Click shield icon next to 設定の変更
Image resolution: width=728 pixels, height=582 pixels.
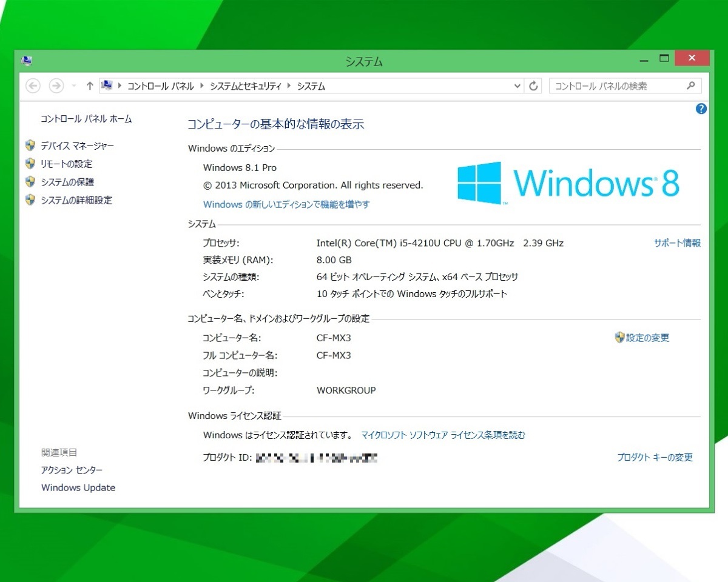619,337
